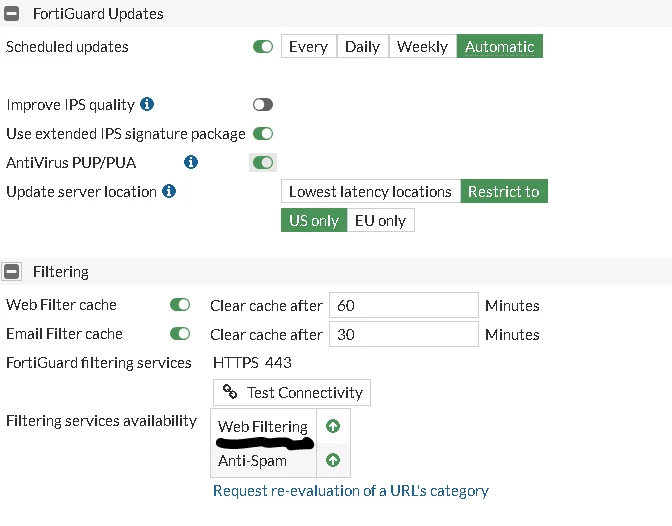Screen dimensions: 672x526
Task: Click FortiGuard filtering services label
Action: (99, 363)
